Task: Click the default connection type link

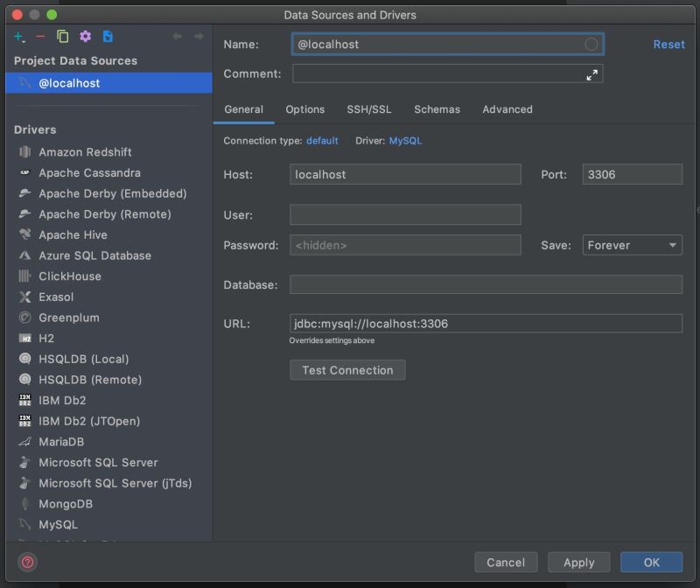Action: click(322, 140)
